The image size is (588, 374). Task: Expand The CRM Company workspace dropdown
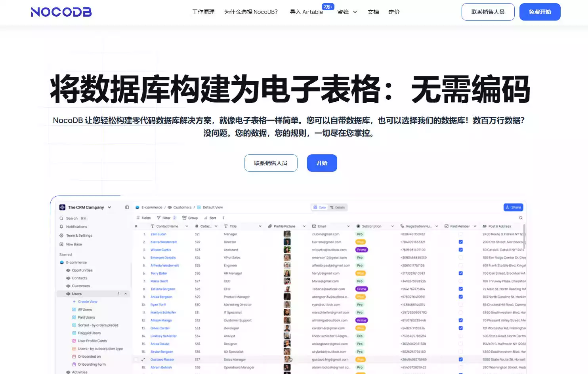[x=109, y=207]
